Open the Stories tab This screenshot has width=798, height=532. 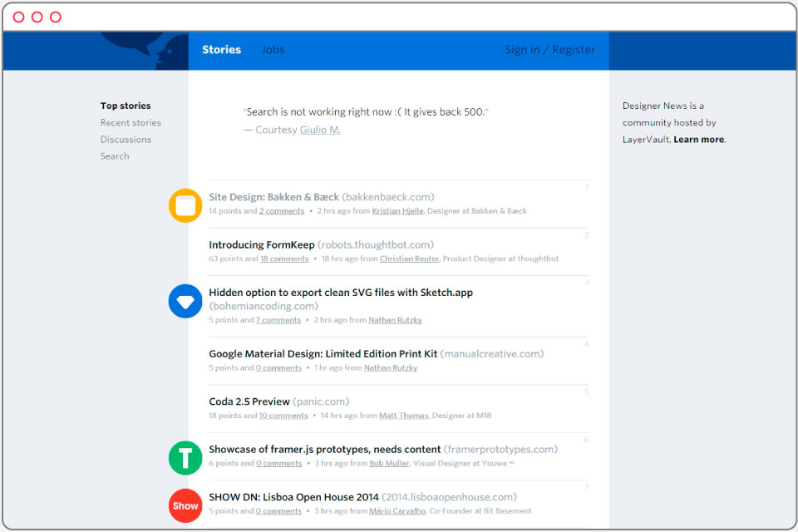click(221, 50)
